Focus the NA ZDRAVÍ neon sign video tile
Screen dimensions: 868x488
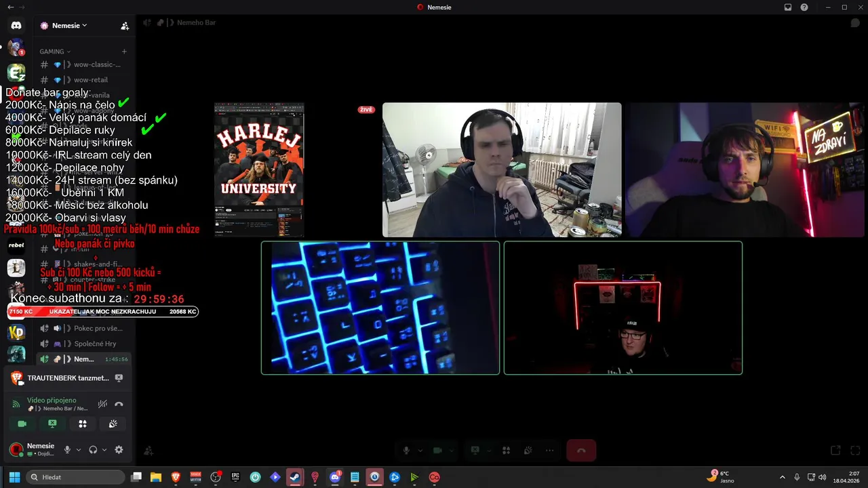[745, 169]
